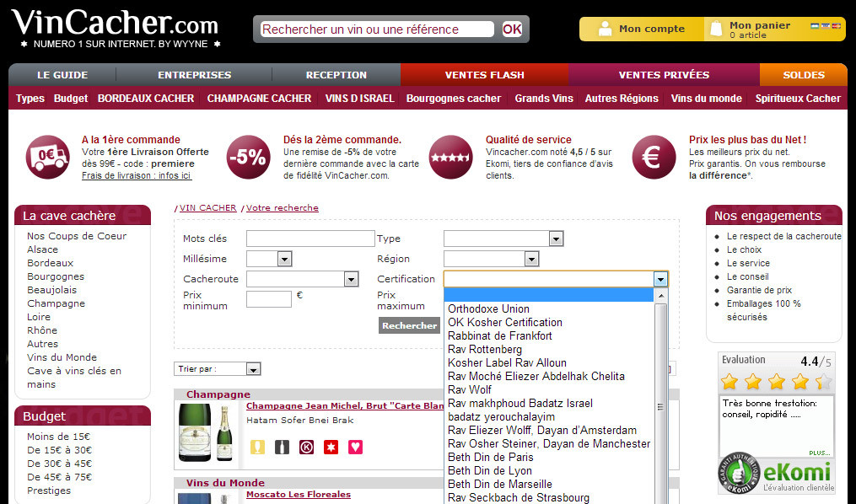The width and height of the screenshot is (856, 504).
Task: Click the OK search button
Action: pyautogui.click(x=512, y=29)
